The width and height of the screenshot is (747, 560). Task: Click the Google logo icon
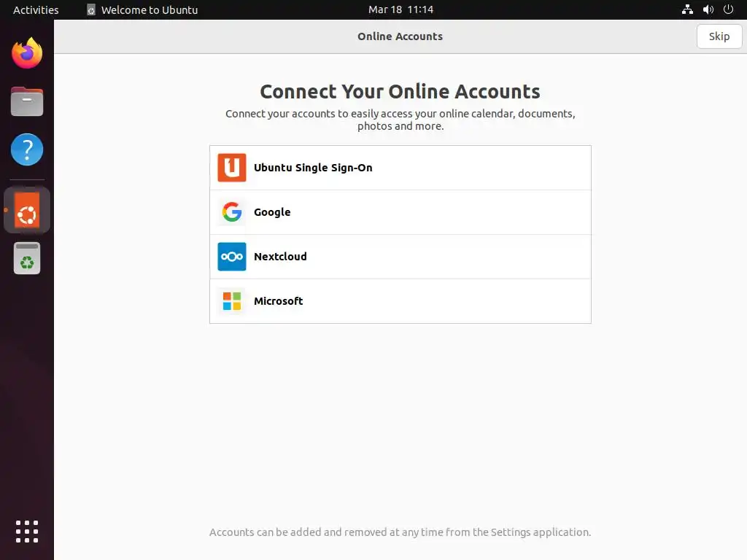[x=231, y=212]
